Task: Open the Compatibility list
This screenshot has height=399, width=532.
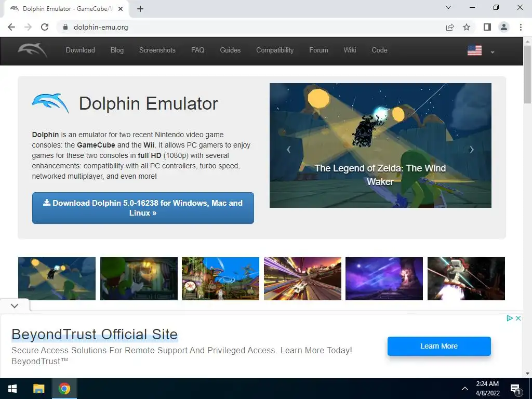Action: (x=275, y=50)
